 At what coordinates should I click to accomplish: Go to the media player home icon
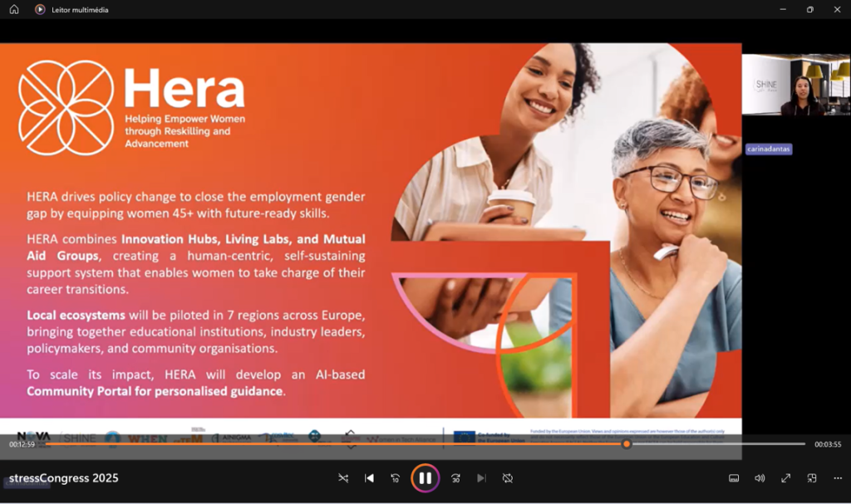click(x=14, y=9)
